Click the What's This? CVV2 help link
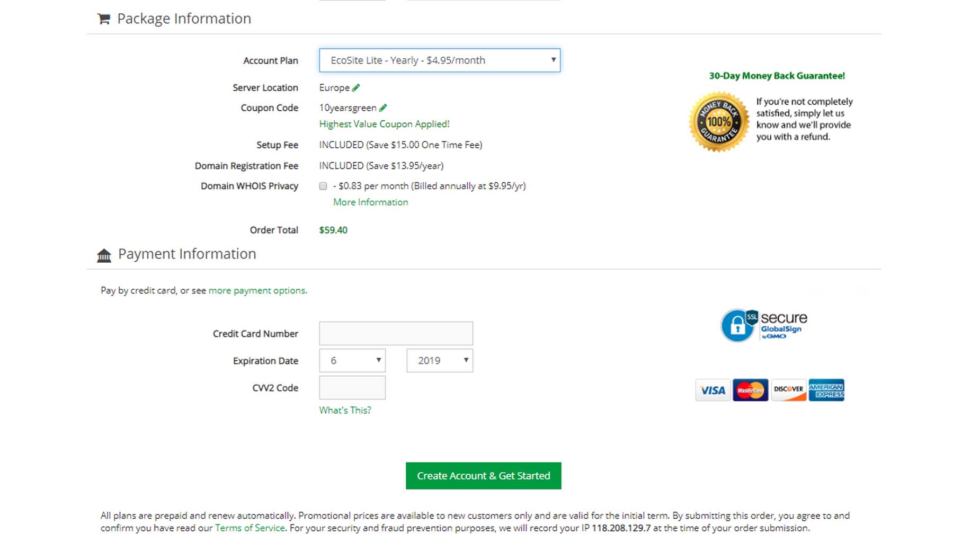Viewport: 980px width, 551px height. point(345,410)
